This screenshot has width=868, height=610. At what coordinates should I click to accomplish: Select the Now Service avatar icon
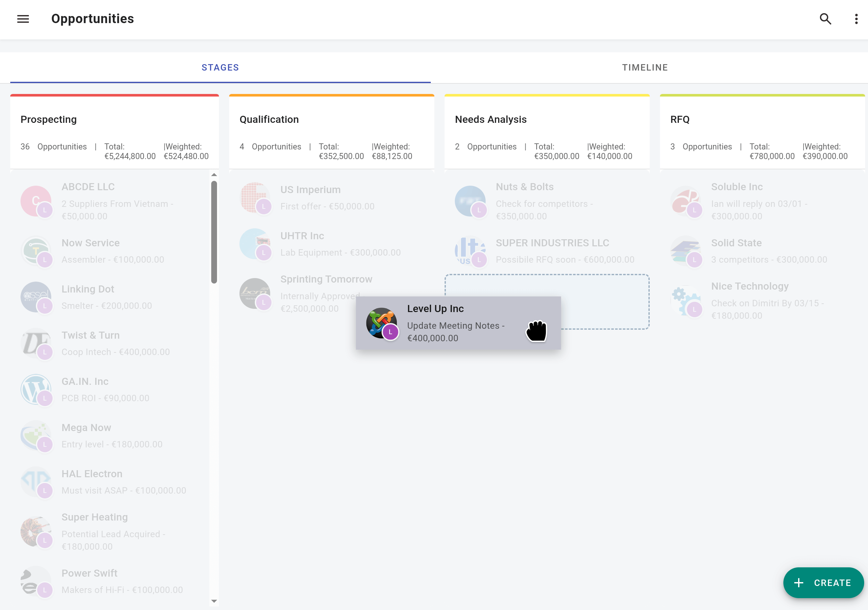pyautogui.click(x=36, y=251)
